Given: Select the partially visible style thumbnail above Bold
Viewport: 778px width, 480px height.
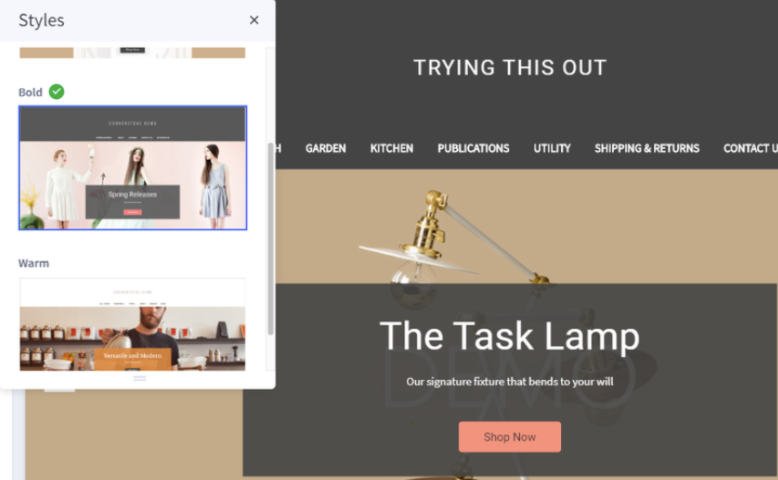Looking at the screenshot, I should click(x=132, y=53).
